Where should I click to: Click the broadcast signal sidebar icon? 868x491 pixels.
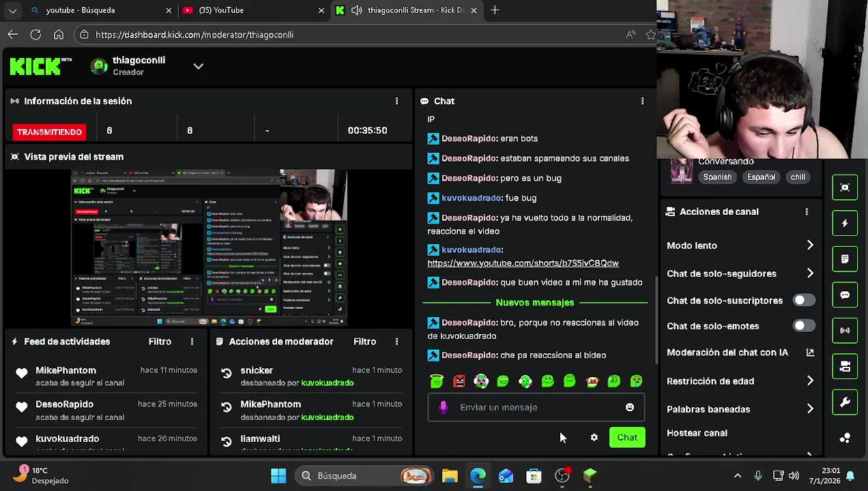tap(845, 331)
